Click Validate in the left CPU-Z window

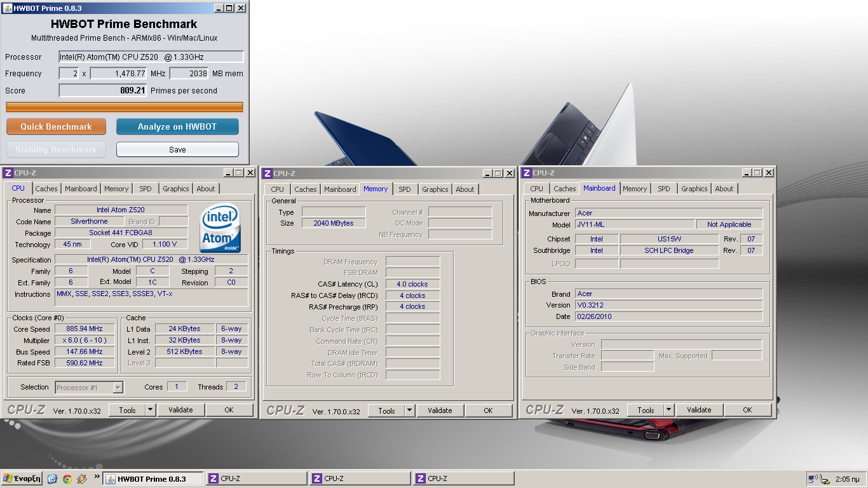coord(180,410)
